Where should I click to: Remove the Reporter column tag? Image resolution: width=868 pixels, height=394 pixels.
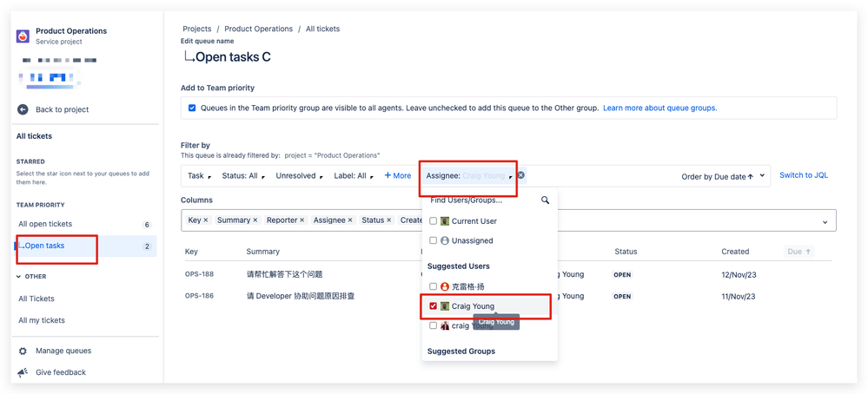302,220
